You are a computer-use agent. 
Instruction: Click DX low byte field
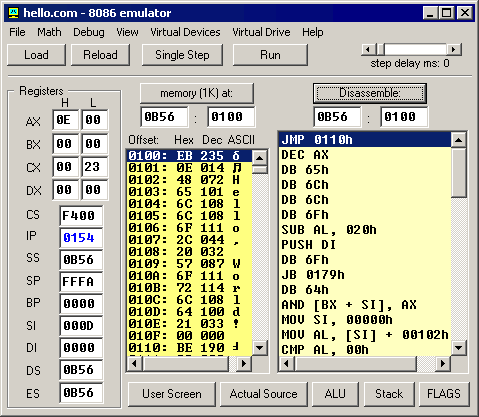point(95,190)
